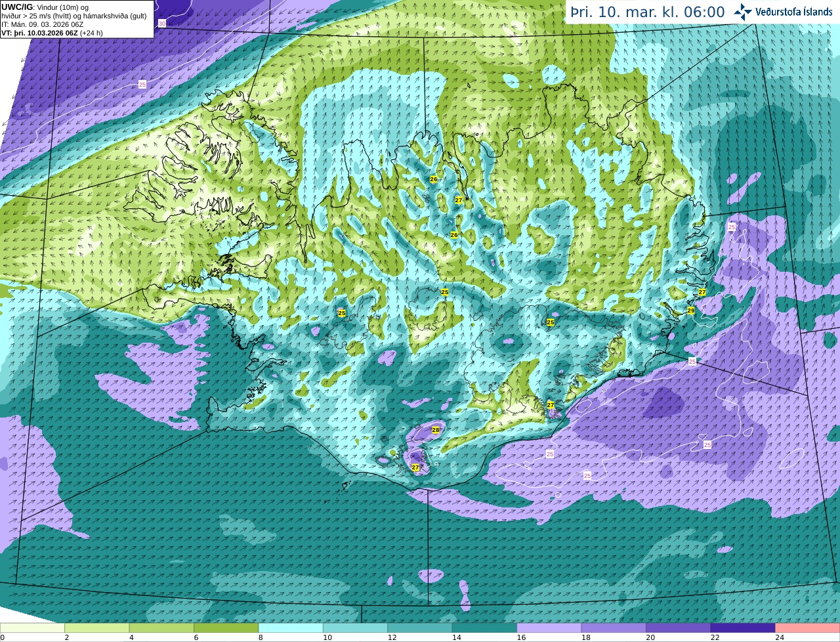Image resolution: width=840 pixels, height=642 pixels.
Task: Click the legend scale value 20
Action: pyautogui.click(x=650, y=637)
